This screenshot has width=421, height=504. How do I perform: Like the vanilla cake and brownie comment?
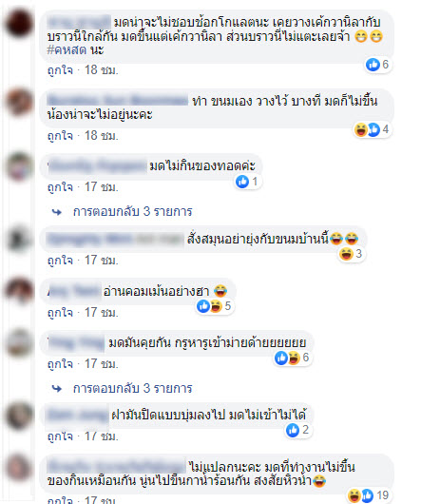pos(60,70)
